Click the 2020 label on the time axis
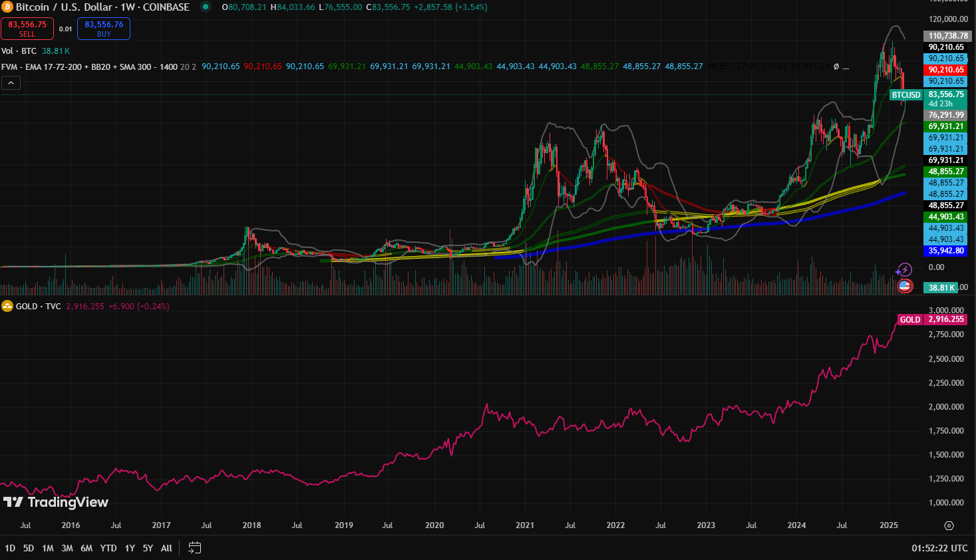 (x=434, y=525)
